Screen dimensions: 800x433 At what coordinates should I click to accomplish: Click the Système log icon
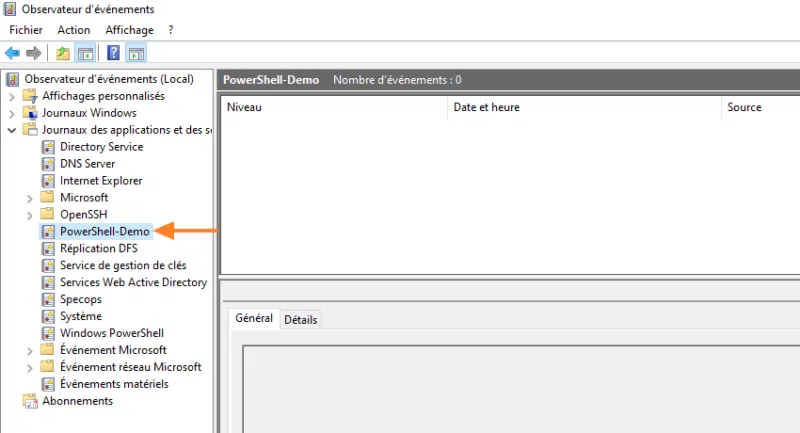(x=48, y=316)
